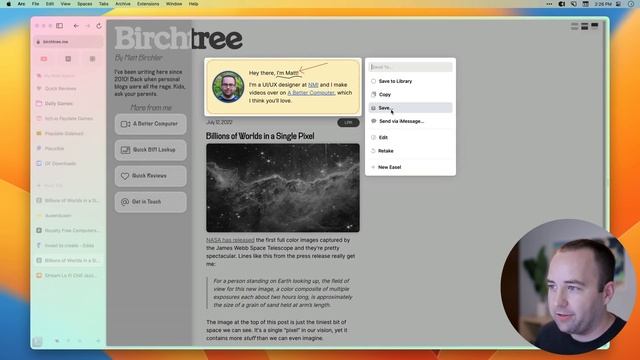Click the Get in Touch button

tap(151, 202)
